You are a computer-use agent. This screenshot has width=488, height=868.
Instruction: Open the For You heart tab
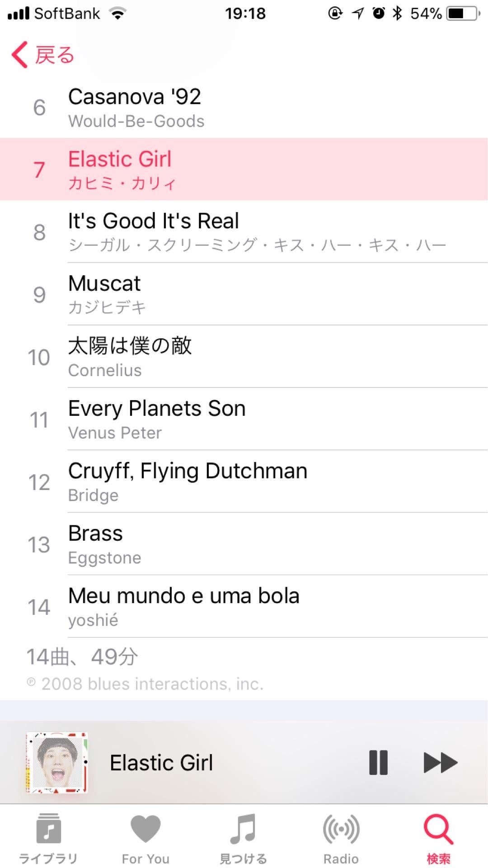(x=145, y=830)
